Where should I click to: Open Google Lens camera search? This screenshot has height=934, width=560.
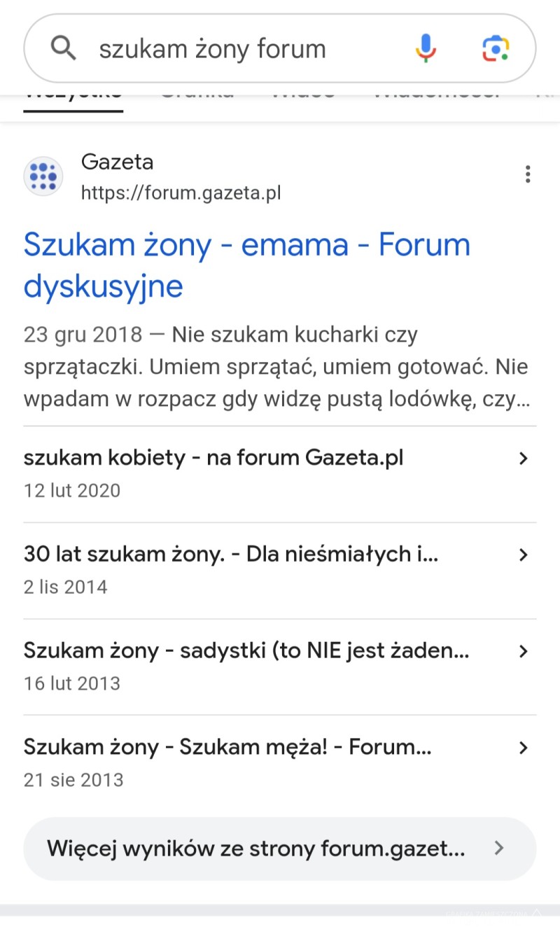[496, 48]
